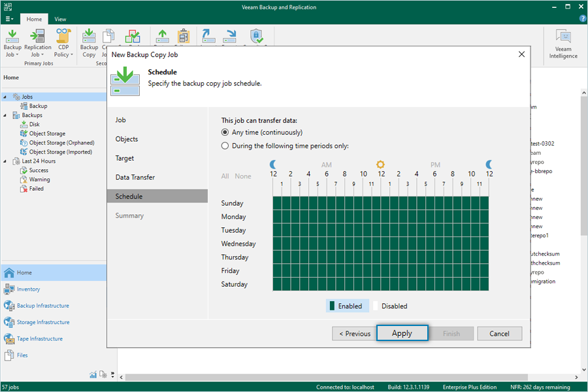Click 'Enterprise Plus Edition' in status bar

[470, 387]
